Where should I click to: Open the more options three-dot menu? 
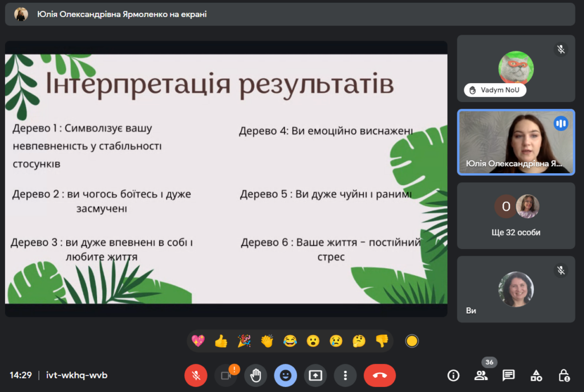[x=345, y=375]
